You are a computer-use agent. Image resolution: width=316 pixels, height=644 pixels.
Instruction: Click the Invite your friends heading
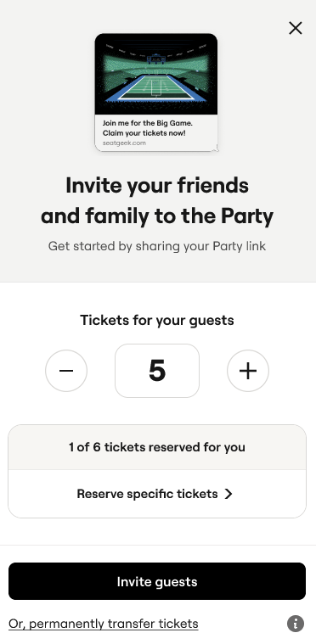[x=157, y=185]
